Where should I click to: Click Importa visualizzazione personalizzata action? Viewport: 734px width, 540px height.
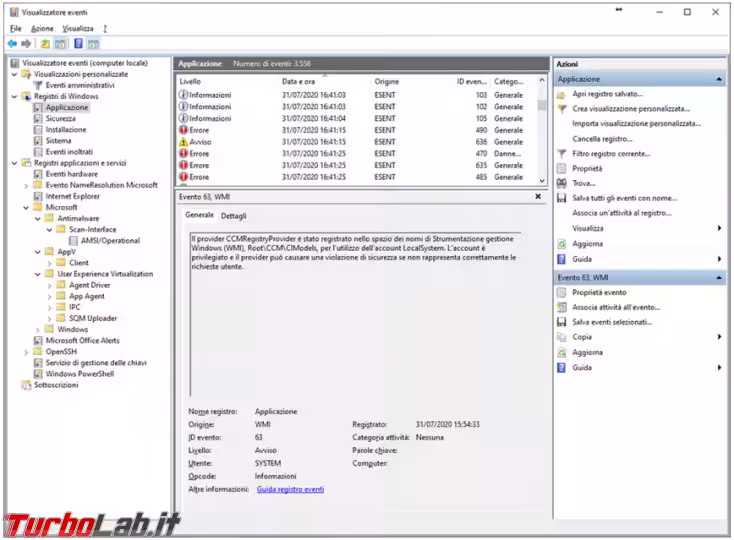(x=636, y=124)
